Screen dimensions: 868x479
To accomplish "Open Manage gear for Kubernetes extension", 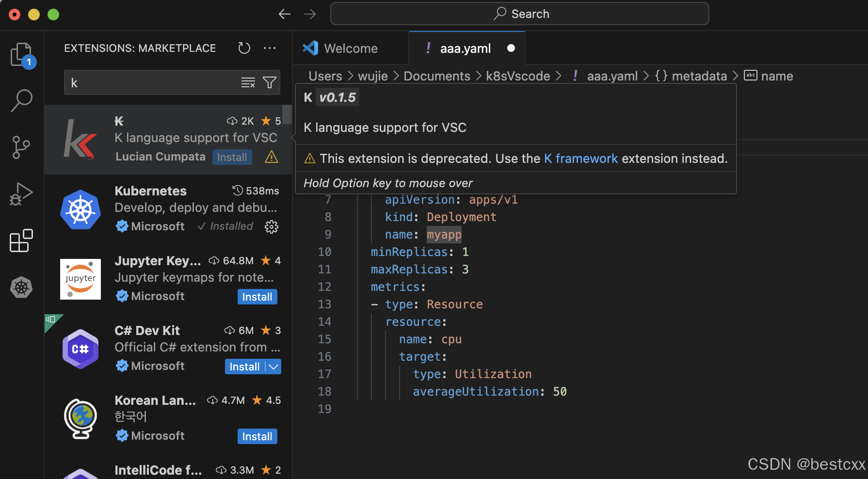I will 272,226.
